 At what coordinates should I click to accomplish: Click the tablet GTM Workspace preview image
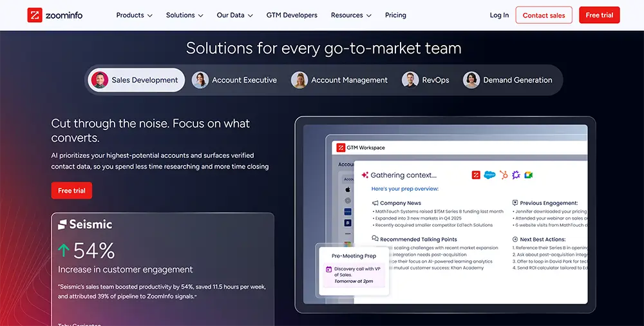pos(445,215)
